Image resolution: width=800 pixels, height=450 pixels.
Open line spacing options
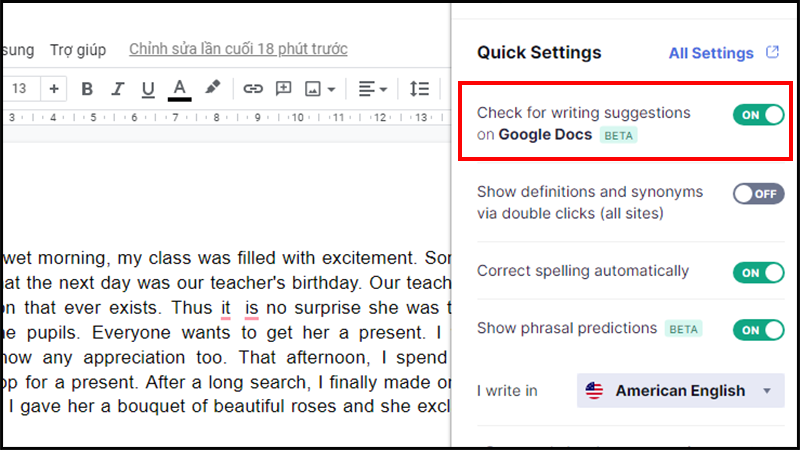pyautogui.click(x=419, y=89)
